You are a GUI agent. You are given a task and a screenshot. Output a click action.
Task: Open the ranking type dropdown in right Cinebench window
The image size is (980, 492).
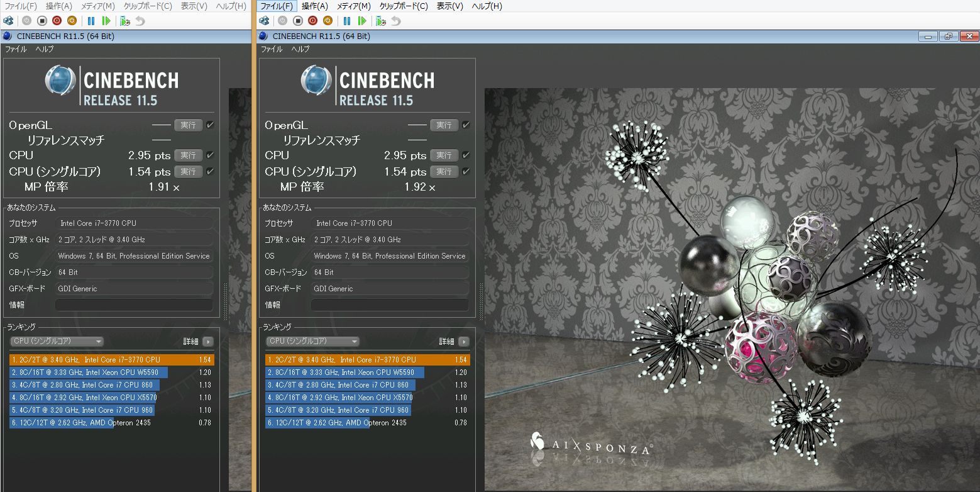coord(313,342)
